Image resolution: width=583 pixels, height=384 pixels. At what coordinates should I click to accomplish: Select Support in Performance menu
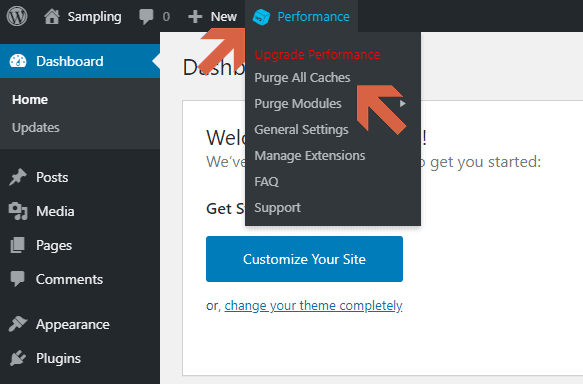click(x=277, y=208)
